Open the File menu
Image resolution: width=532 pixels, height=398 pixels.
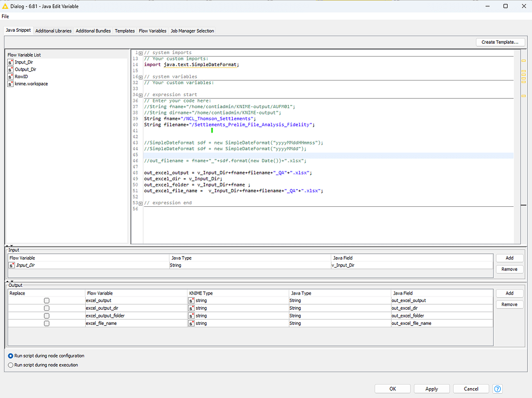pyautogui.click(x=5, y=16)
